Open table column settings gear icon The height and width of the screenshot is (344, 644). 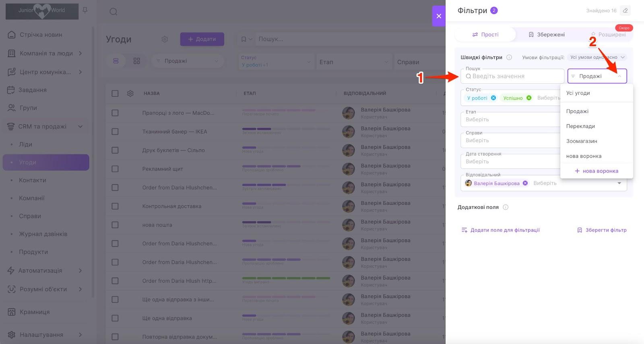click(130, 93)
